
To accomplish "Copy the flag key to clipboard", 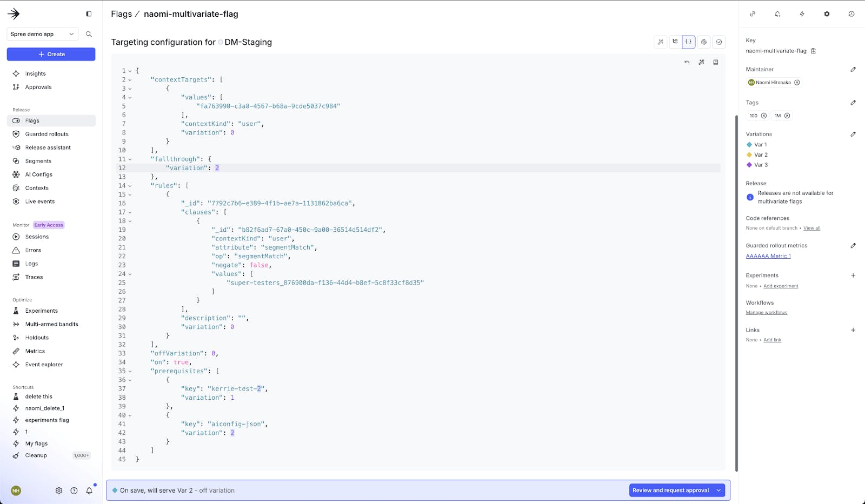I will point(813,51).
